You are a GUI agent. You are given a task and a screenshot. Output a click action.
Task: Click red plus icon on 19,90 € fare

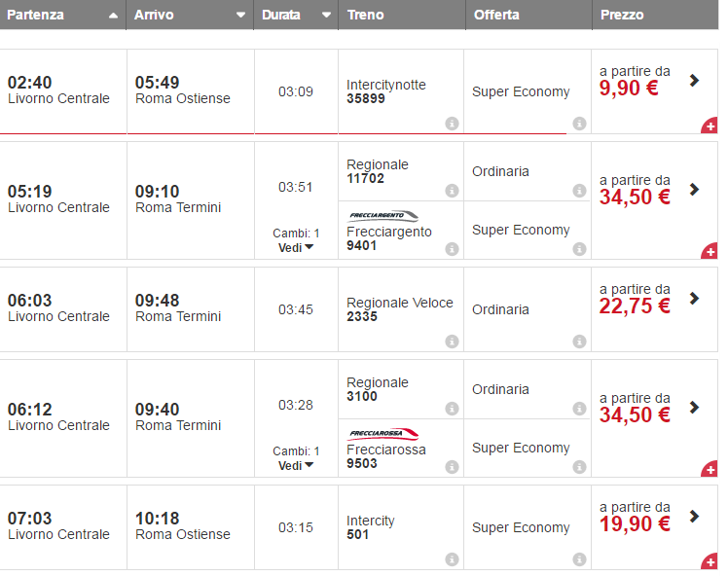(710, 561)
